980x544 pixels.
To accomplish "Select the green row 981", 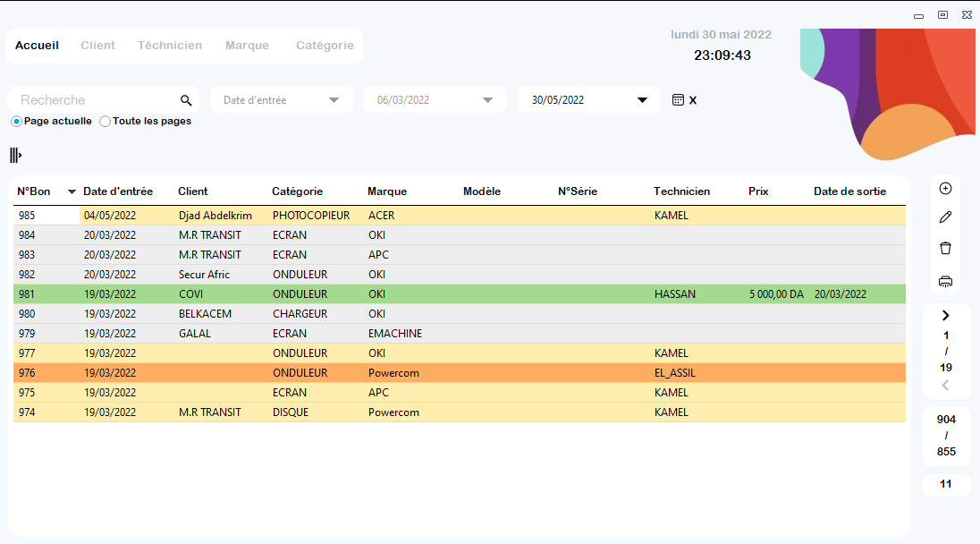I will (x=460, y=293).
